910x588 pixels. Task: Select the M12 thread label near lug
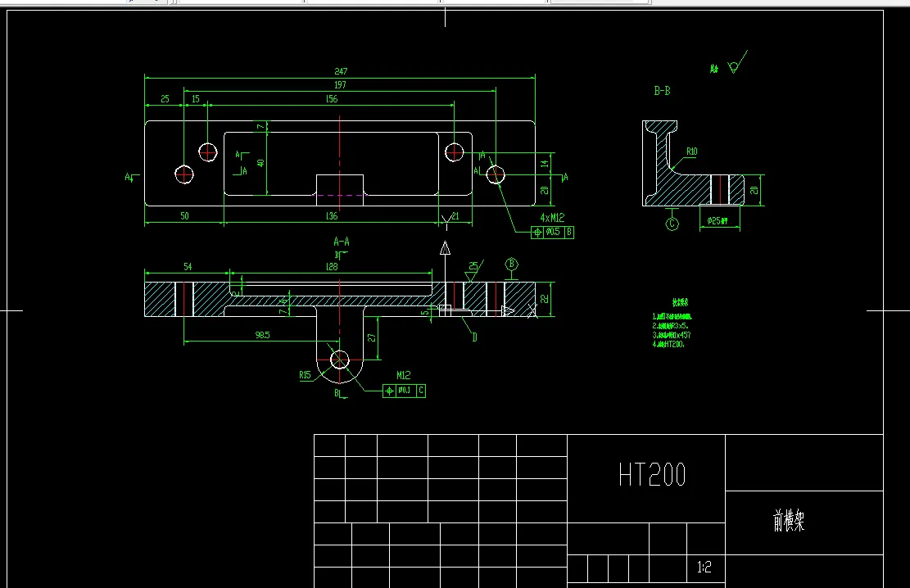[x=403, y=376]
